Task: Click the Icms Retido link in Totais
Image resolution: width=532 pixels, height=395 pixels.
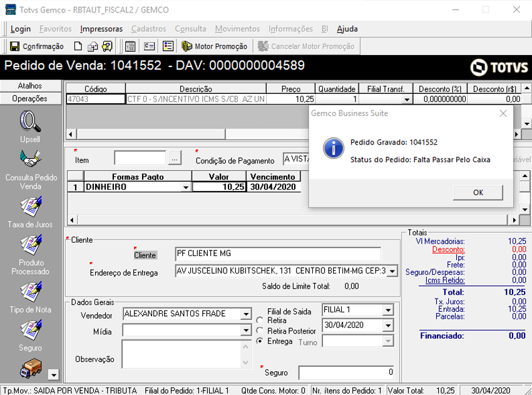Action: (445, 280)
